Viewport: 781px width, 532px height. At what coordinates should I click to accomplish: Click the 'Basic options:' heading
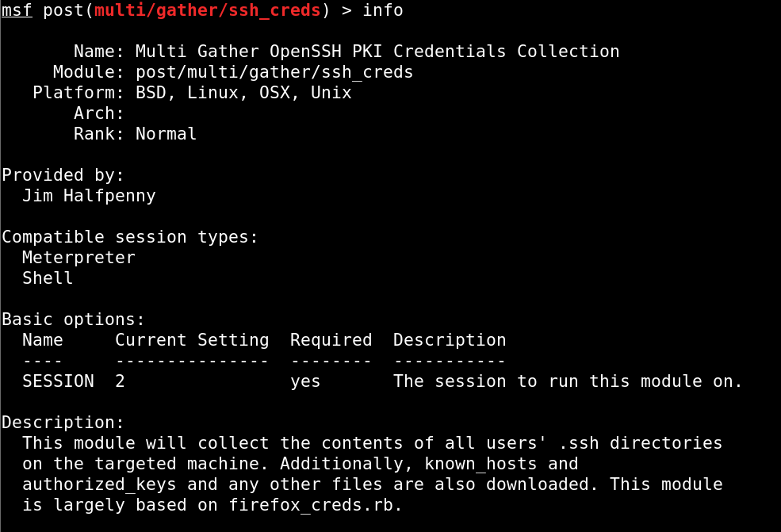[74, 320]
